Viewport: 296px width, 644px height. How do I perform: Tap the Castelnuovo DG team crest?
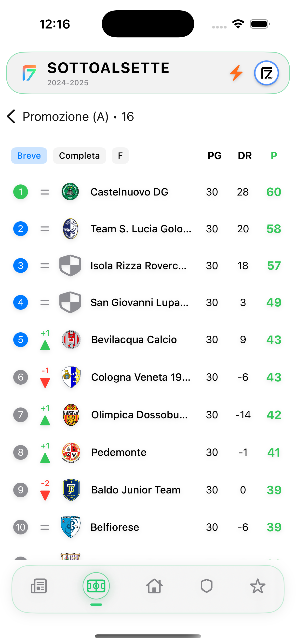tap(70, 192)
